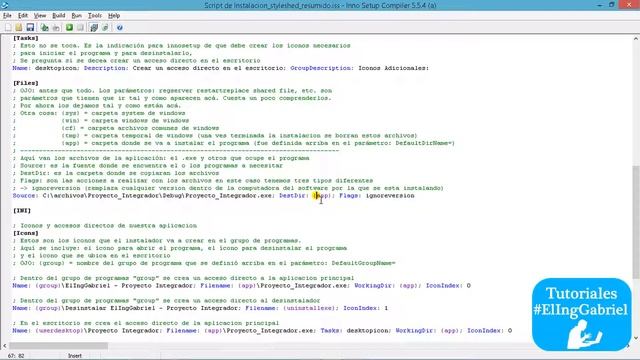Click the Stop Compile toolbar icon
Image resolution: width=640 pixels, height=360 pixels.
pyautogui.click(x=56, y=27)
